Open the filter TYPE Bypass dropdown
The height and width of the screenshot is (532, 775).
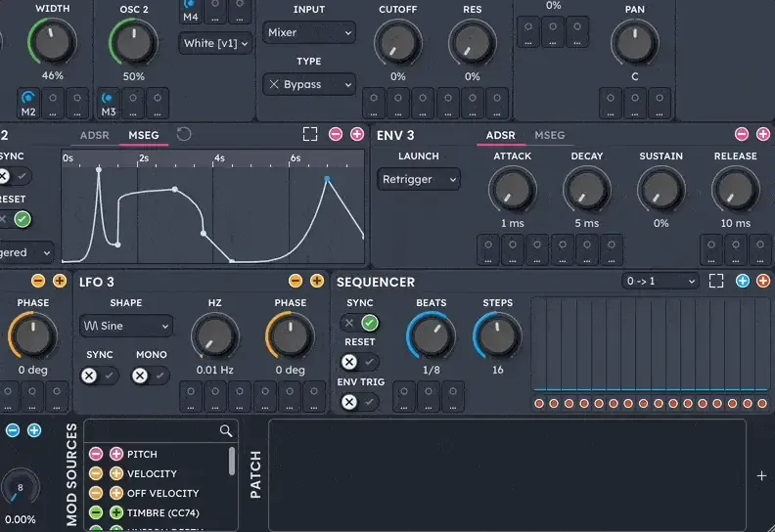(x=309, y=84)
